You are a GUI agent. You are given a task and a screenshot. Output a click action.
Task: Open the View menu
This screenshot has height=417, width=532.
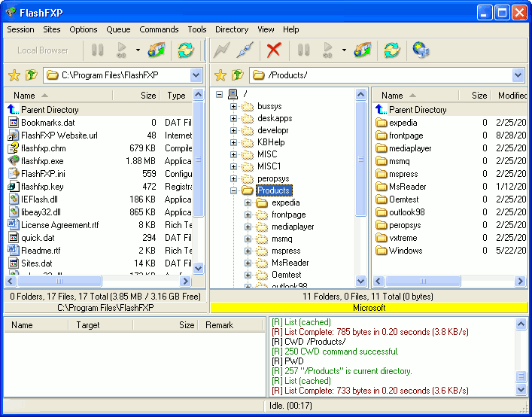266,29
